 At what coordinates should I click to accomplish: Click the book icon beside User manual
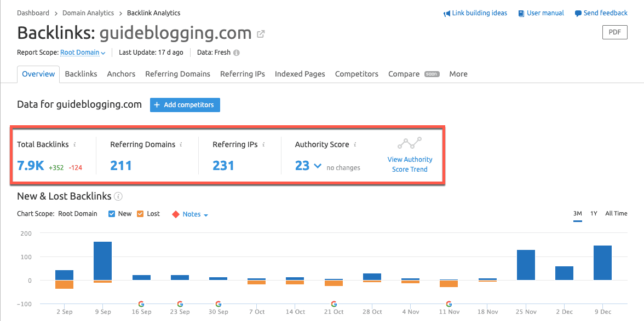521,14
